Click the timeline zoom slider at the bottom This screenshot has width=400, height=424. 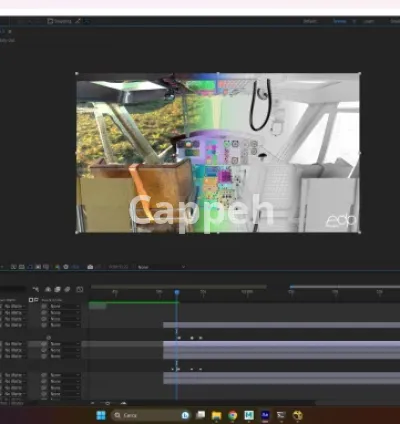[x=108, y=404]
